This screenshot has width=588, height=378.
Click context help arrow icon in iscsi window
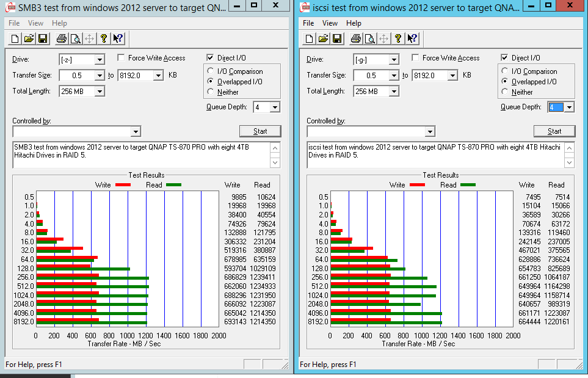point(412,38)
